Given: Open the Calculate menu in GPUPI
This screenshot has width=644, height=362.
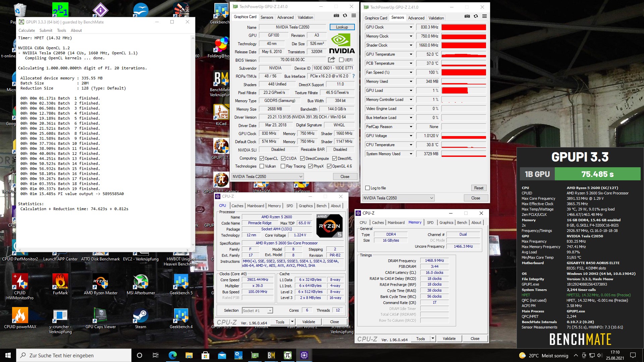Looking at the screenshot, I should (x=26, y=31).
